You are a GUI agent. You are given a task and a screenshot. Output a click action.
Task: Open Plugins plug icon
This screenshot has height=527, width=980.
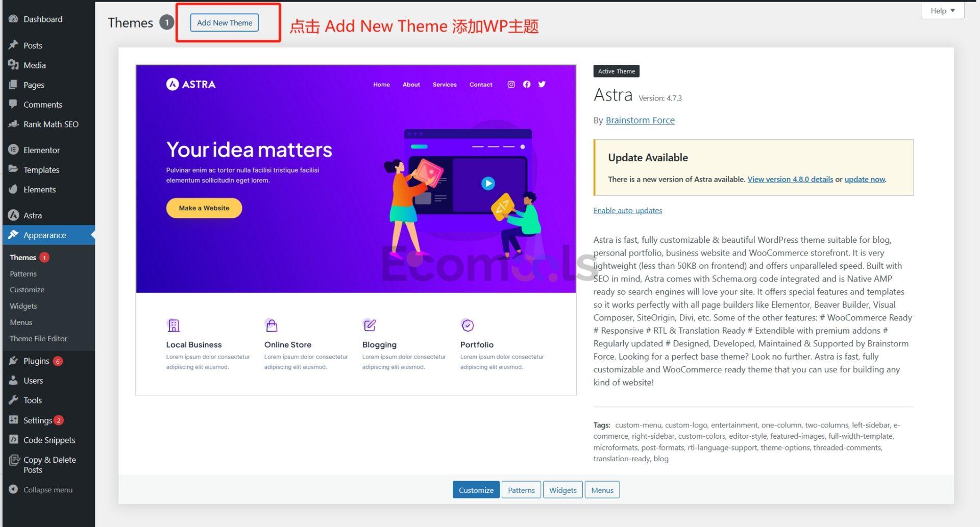point(13,361)
